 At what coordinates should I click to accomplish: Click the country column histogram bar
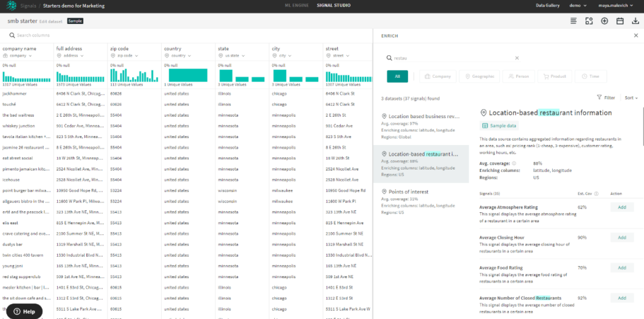(187, 75)
